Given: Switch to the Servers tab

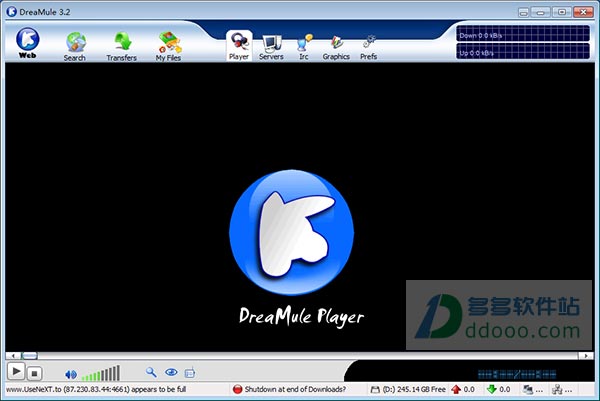Looking at the screenshot, I should [x=271, y=47].
